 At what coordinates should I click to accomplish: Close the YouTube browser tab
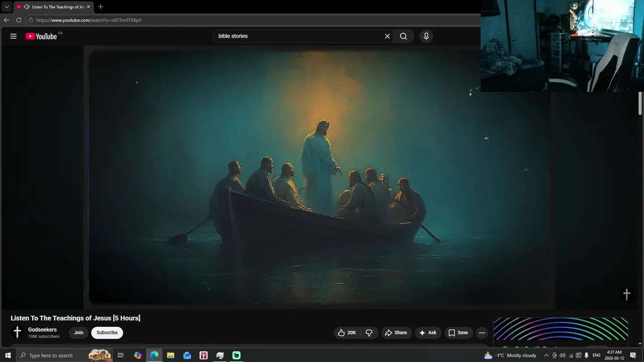click(x=89, y=7)
